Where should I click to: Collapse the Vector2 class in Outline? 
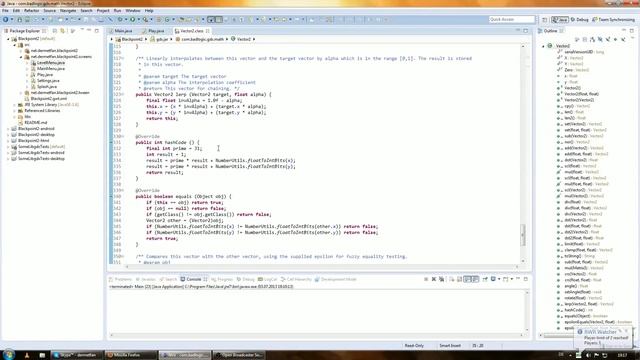(543, 46)
